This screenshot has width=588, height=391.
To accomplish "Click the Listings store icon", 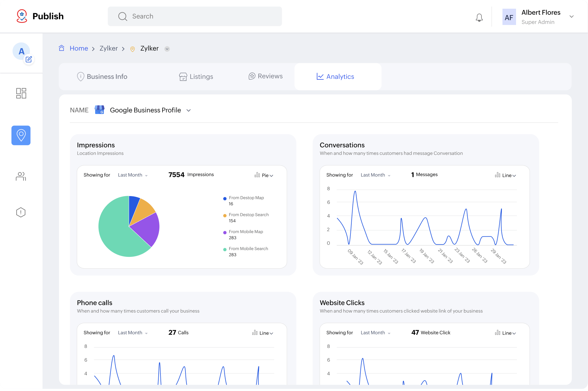I will (x=183, y=77).
